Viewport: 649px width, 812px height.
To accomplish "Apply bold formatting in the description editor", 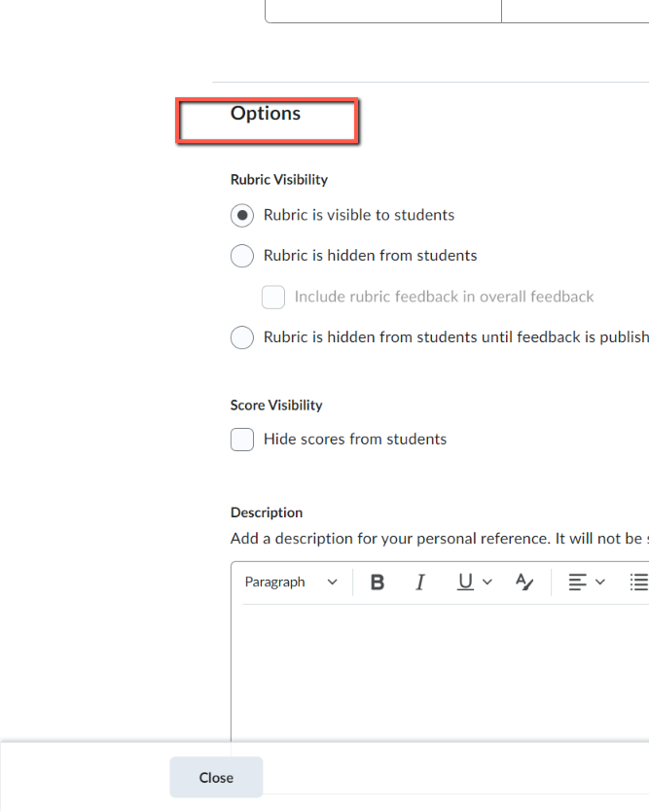I will click(377, 582).
